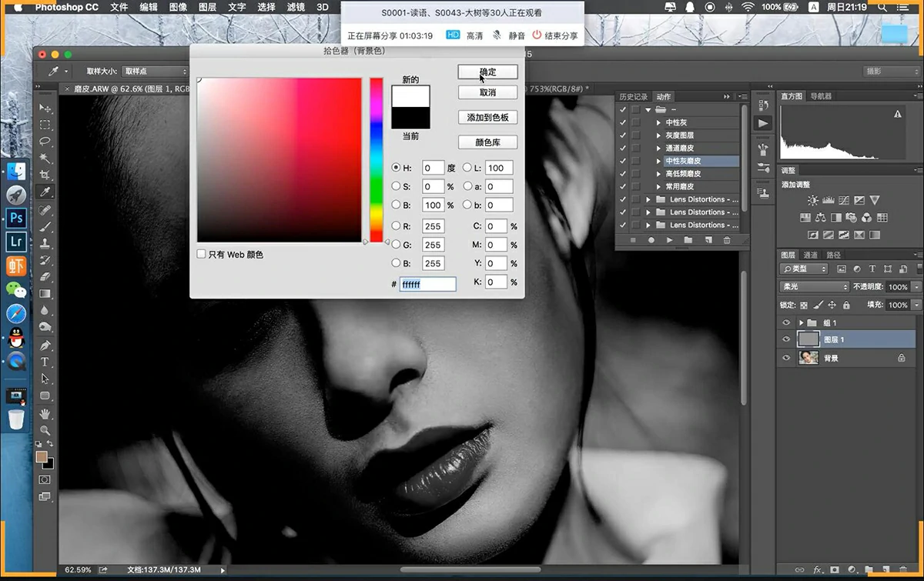Open the 文件 menu

pos(119,7)
